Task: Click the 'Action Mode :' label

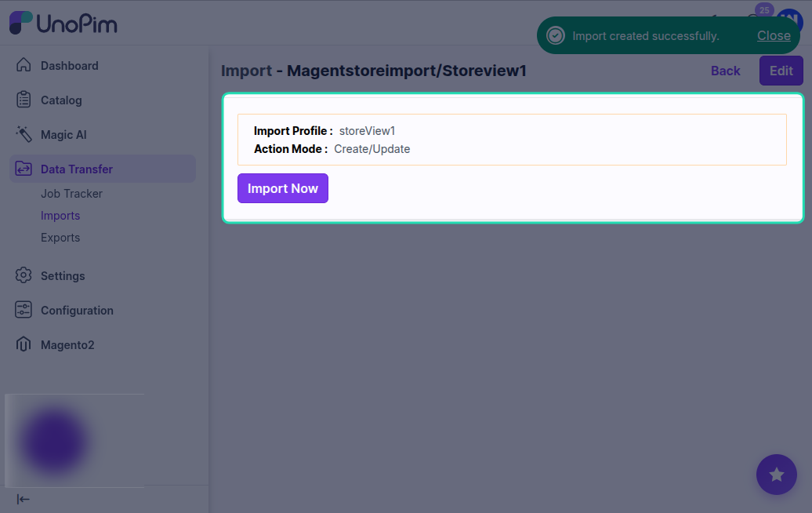Action: coord(291,149)
